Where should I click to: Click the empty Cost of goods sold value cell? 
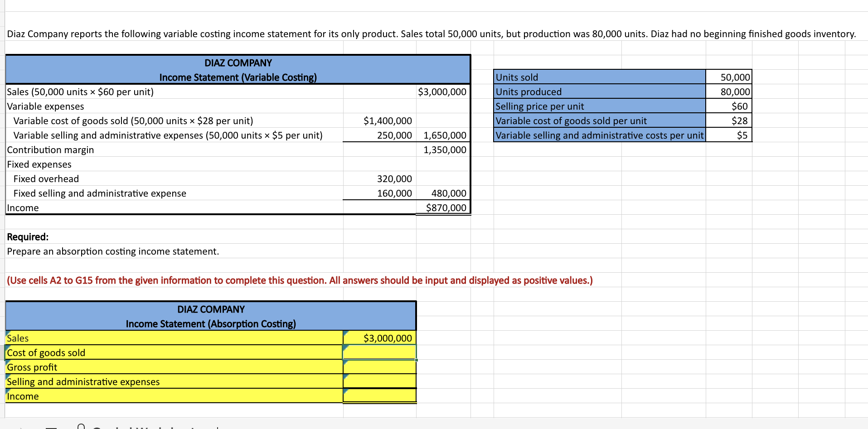click(x=380, y=353)
